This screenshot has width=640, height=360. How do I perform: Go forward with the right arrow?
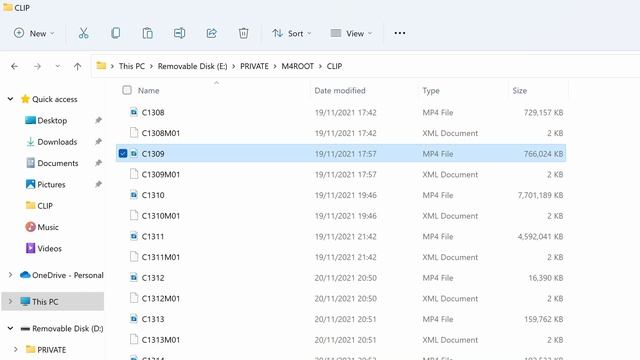(x=38, y=66)
